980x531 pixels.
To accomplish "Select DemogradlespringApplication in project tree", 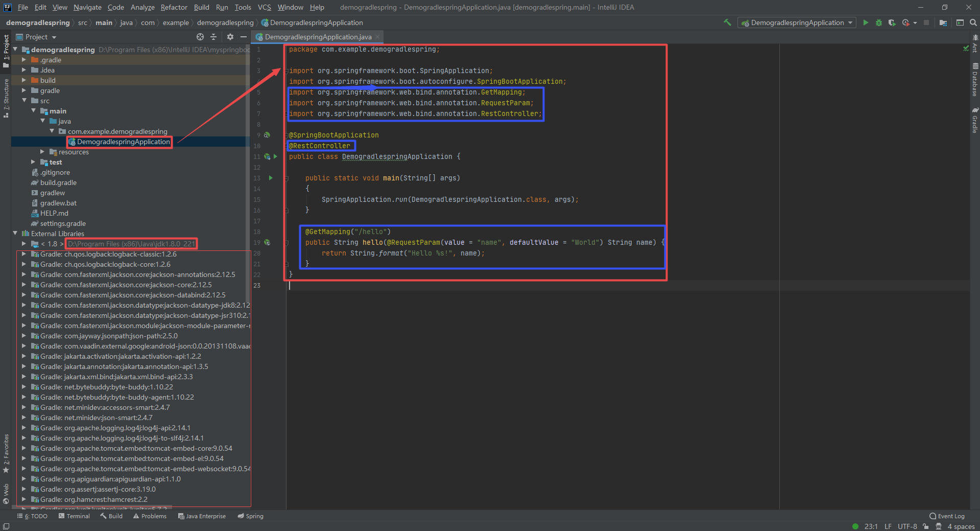I will tap(123, 142).
